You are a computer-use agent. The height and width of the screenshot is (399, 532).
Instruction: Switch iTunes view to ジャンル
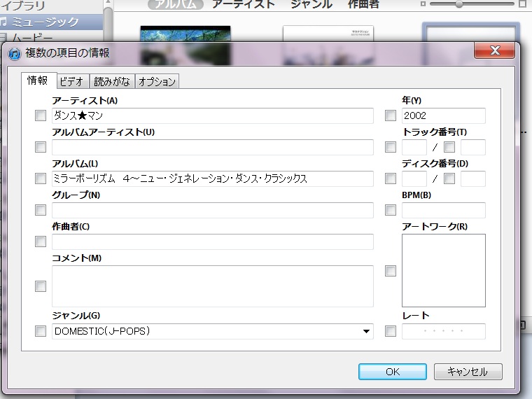(x=311, y=4)
